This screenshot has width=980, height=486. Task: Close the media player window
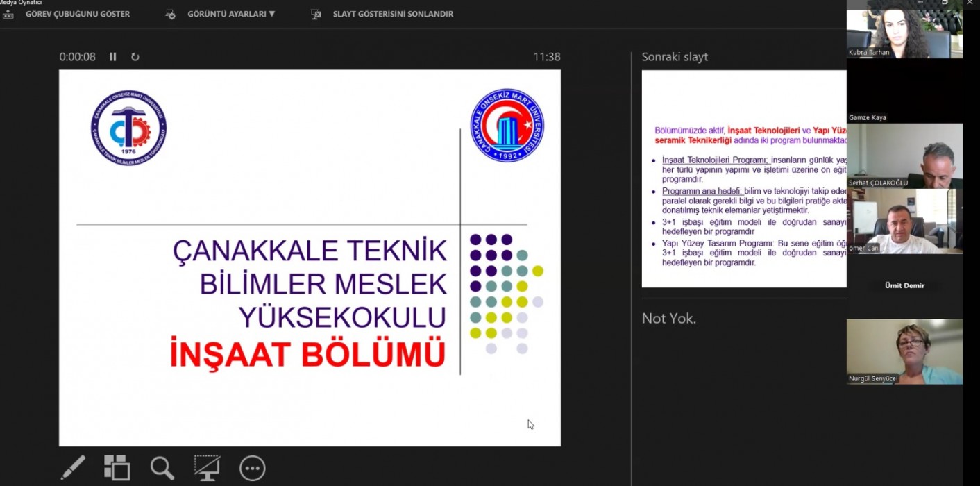click(970, 3)
